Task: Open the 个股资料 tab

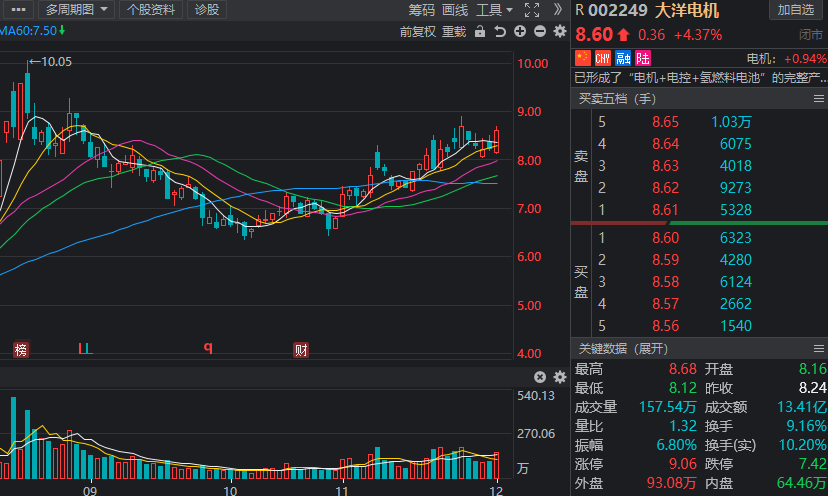Action: [151, 10]
